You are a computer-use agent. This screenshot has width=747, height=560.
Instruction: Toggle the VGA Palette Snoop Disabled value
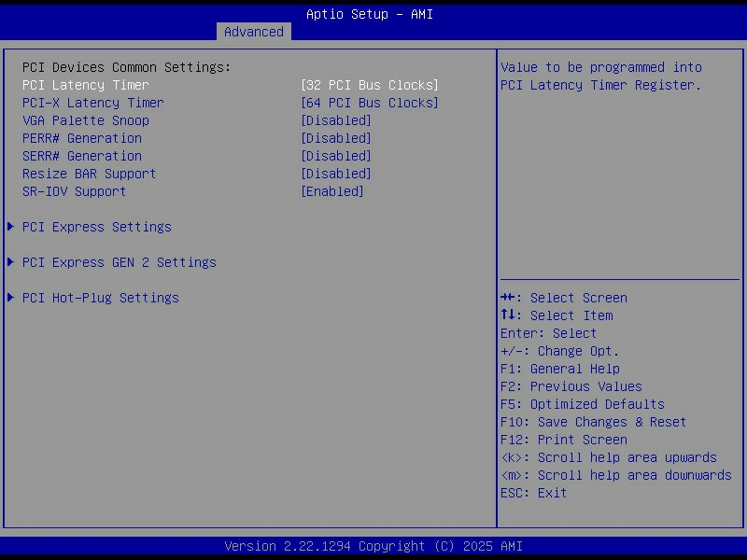336,120
